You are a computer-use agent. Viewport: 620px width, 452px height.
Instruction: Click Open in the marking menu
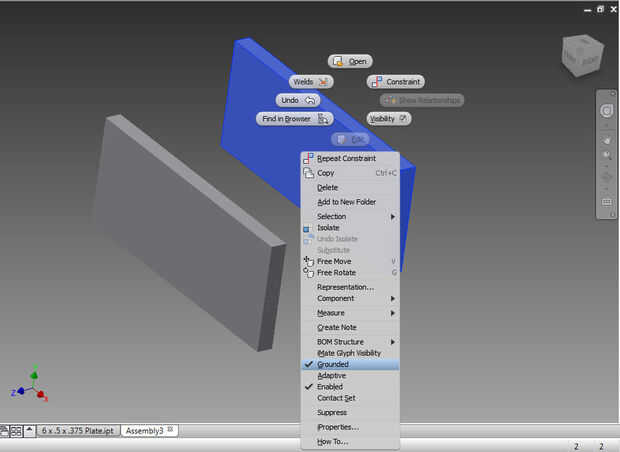[x=350, y=61]
